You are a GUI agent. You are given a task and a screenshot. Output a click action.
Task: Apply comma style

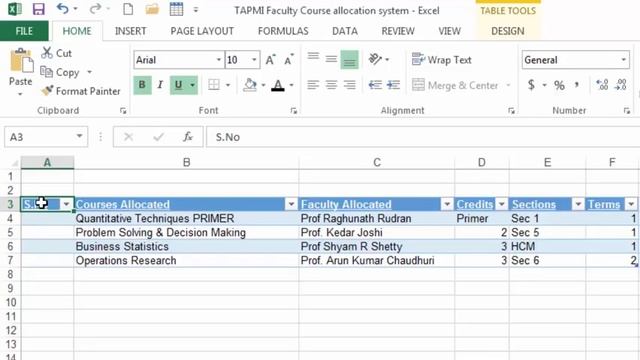(x=577, y=85)
